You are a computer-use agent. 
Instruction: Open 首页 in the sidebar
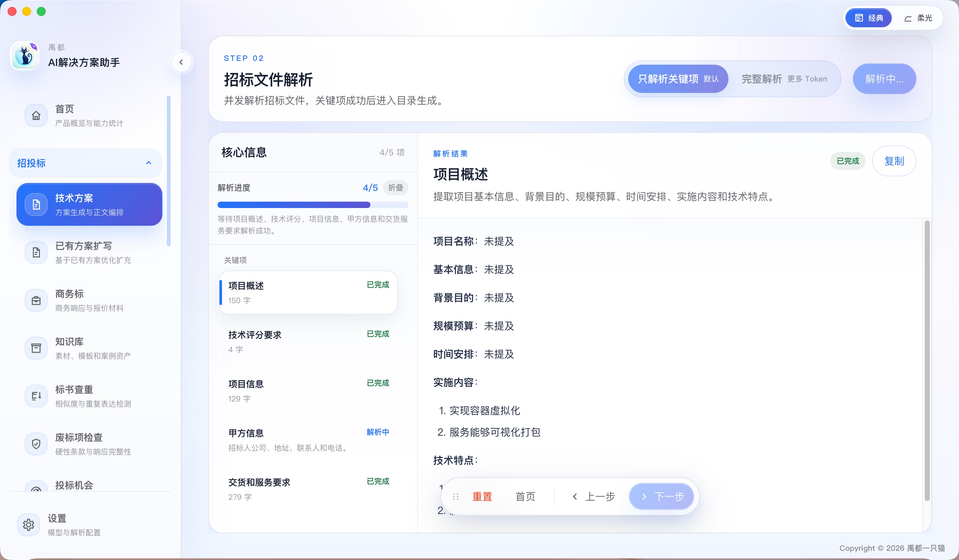pos(89,116)
